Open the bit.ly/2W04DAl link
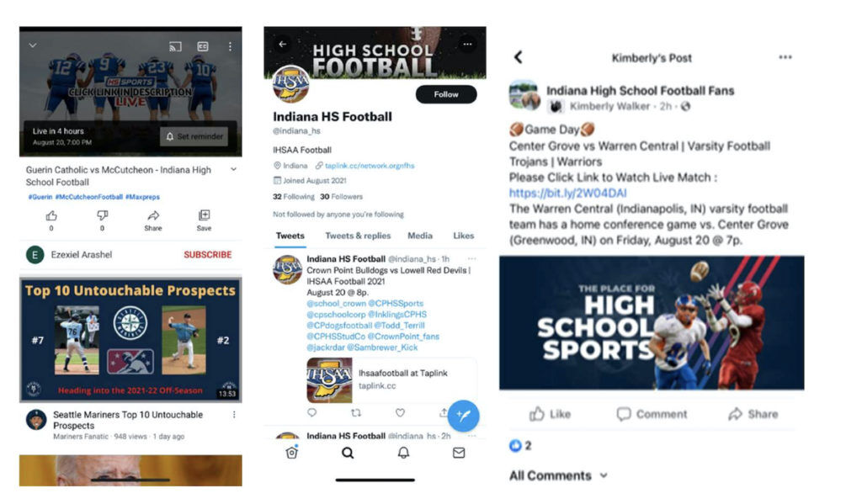862x504 pixels. pyautogui.click(x=567, y=193)
